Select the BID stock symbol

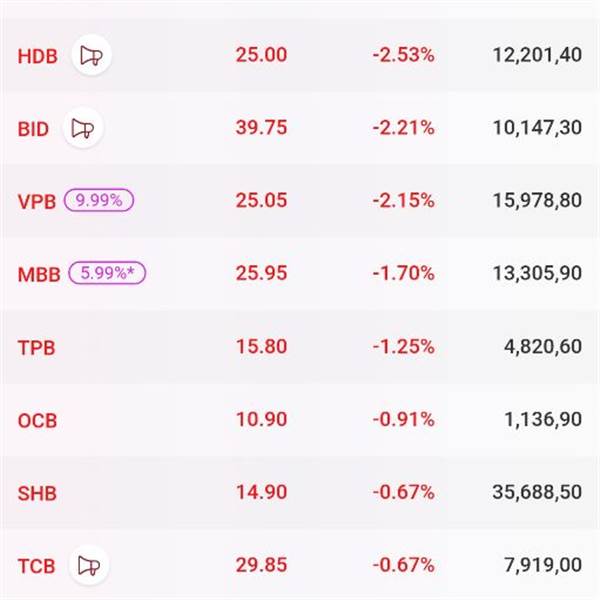click(x=31, y=129)
